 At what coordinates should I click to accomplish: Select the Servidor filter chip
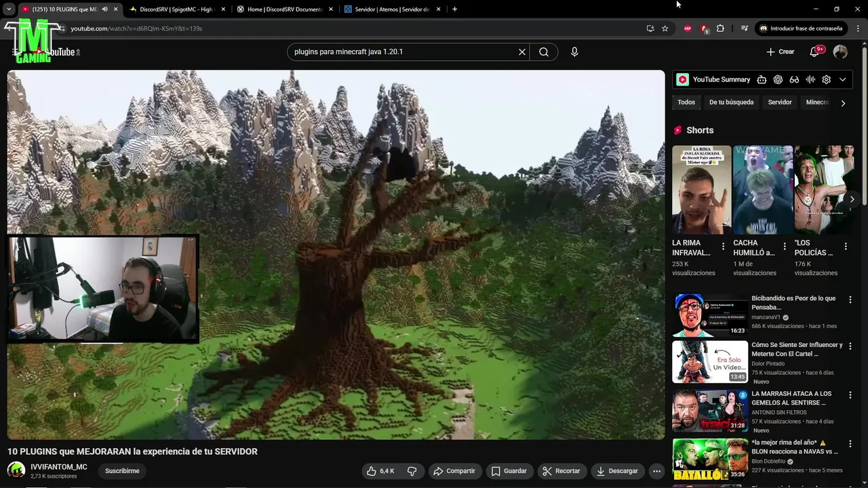click(780, 102)
